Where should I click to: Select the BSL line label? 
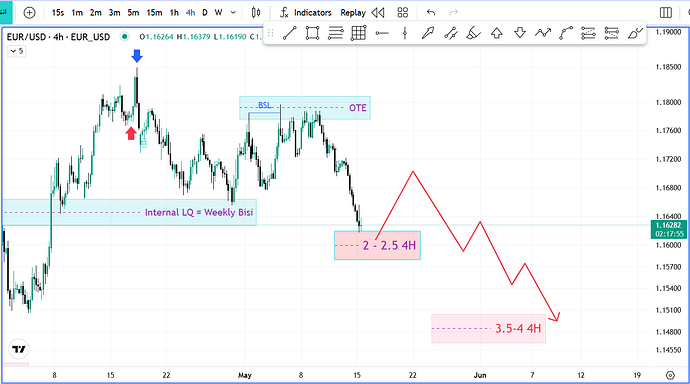pos(264,105)
